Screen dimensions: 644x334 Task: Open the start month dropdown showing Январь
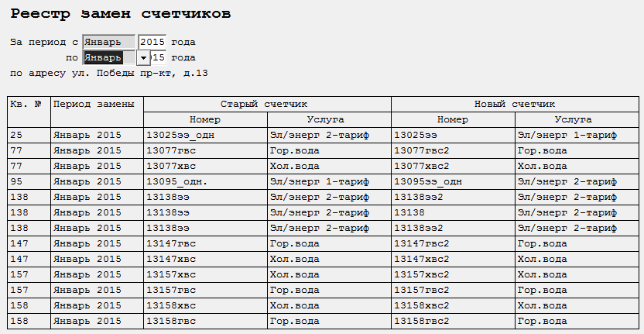(x=109, y=42)
